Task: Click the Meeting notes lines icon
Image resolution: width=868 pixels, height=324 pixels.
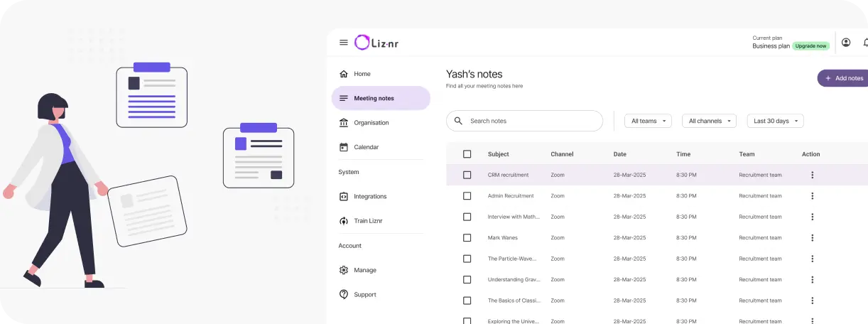Action: (x=344, y=98)
